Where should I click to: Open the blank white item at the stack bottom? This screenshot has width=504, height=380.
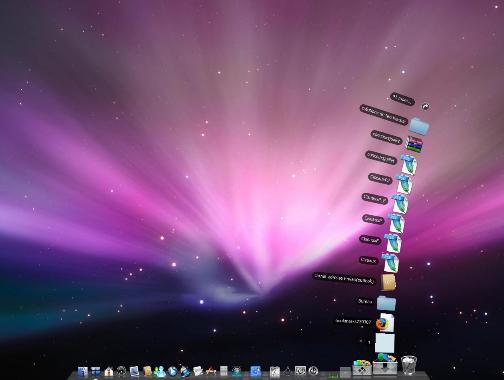tap(385, 343)
